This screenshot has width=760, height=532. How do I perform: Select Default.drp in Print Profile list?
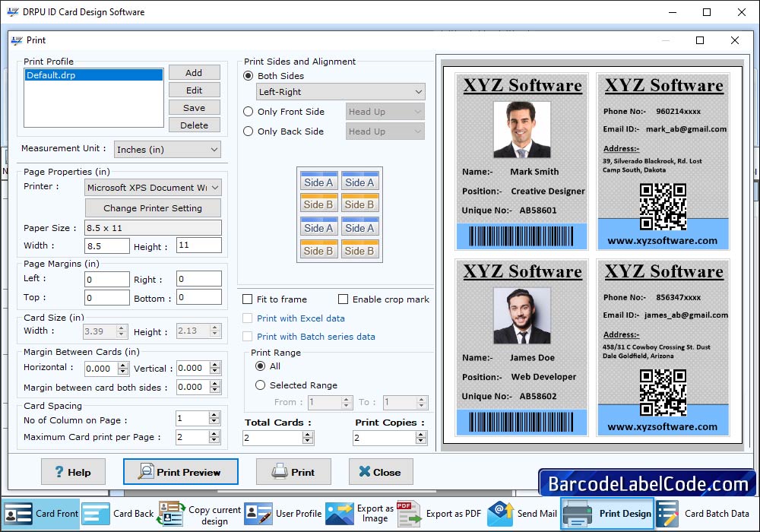point(93,75)
